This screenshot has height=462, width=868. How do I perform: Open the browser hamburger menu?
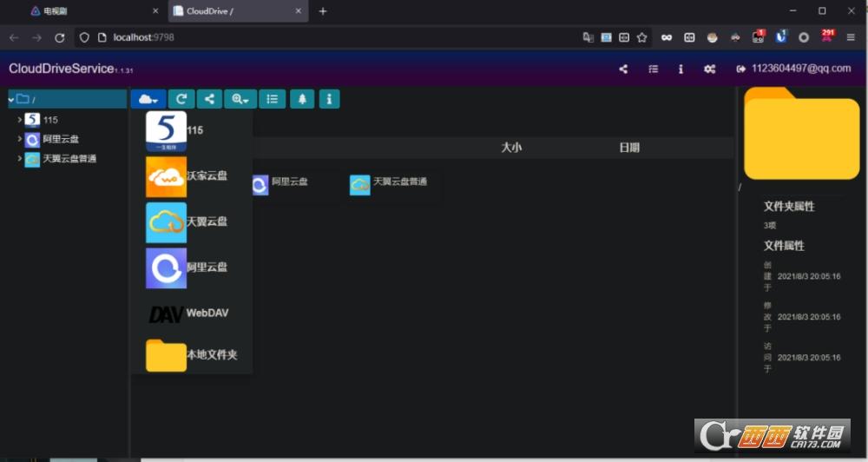pos(851,37)
